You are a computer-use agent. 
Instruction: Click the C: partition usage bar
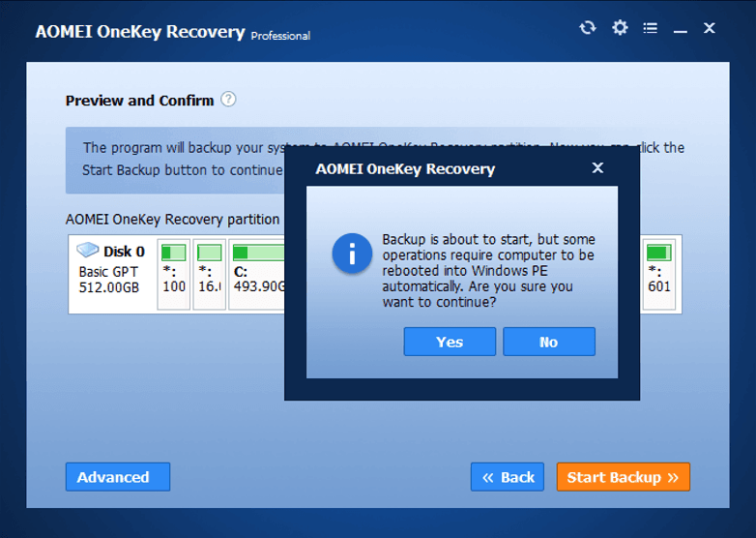(258, 253)
